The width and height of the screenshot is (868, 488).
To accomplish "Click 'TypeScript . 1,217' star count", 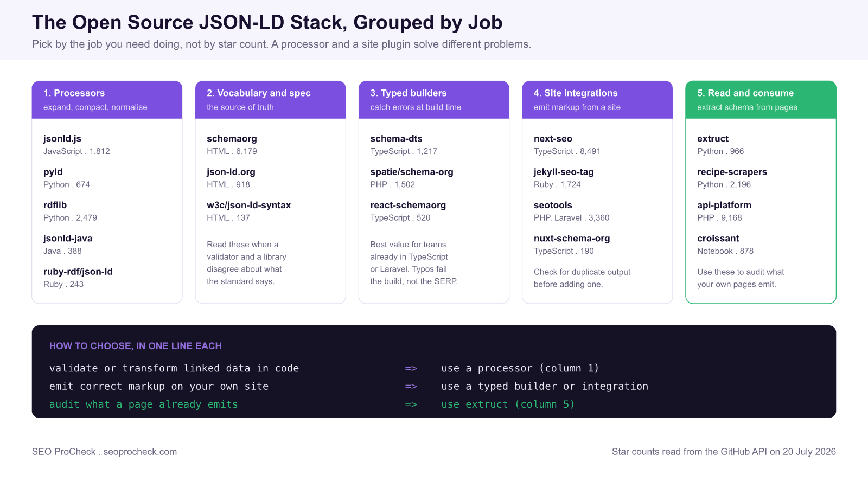I will click(404, 151).
